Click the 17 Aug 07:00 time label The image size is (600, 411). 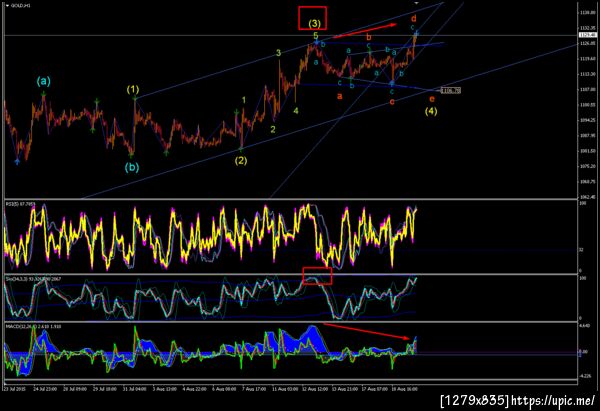376,389
